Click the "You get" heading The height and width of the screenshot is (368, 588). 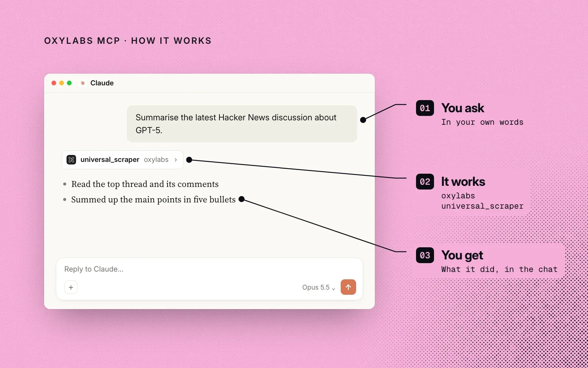(462, 255)
